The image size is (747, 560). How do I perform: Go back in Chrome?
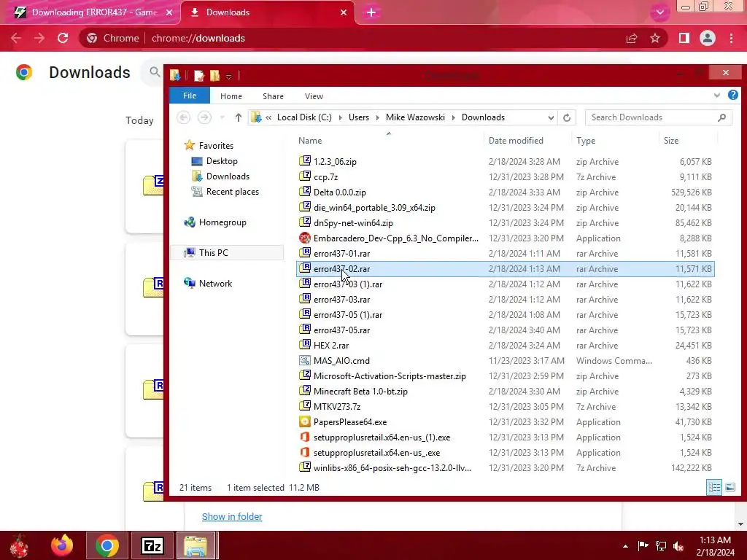(x=16, y=38)
